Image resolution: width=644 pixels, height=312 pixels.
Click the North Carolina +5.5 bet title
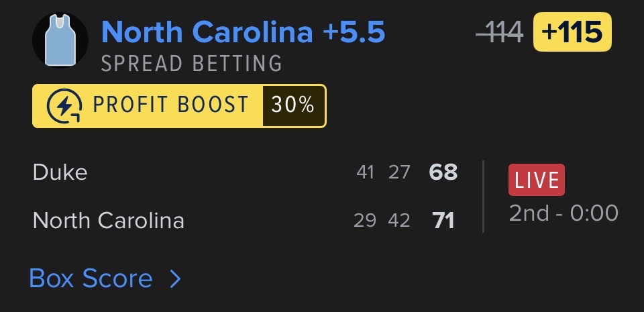tap(243, 32)
